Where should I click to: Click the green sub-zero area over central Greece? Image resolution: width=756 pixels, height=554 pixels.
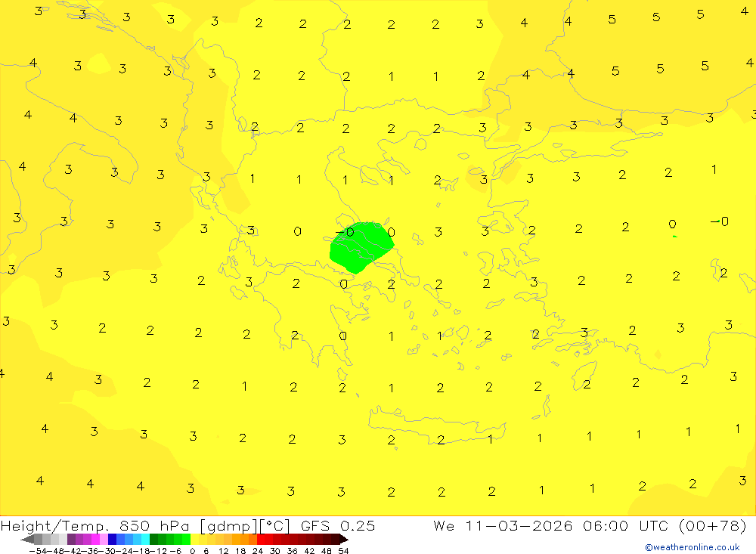(x=361, y=247)
